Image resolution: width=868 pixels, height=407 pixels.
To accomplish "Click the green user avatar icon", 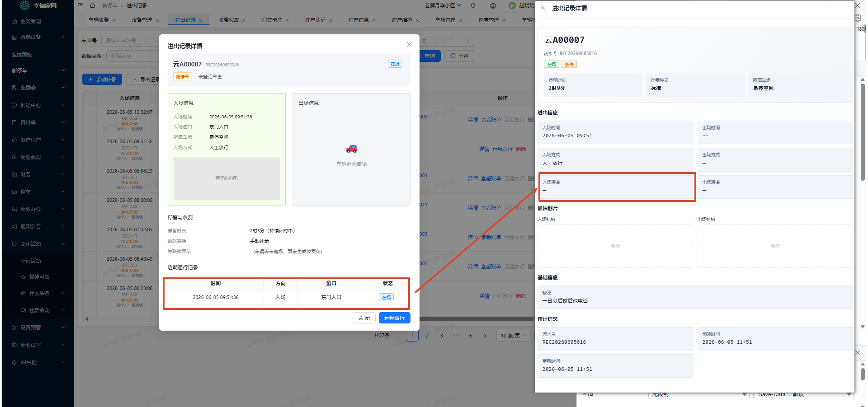I will [x=512, y=5].
